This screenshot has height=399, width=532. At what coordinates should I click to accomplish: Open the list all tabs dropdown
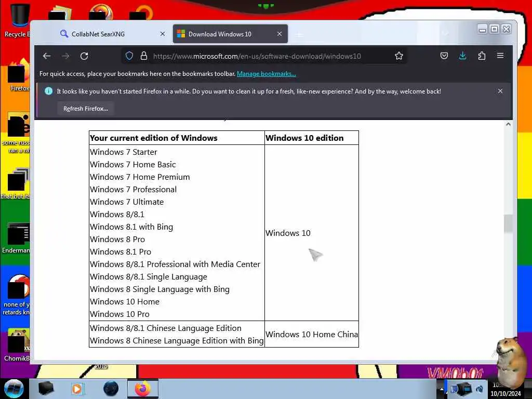(445, 34)
